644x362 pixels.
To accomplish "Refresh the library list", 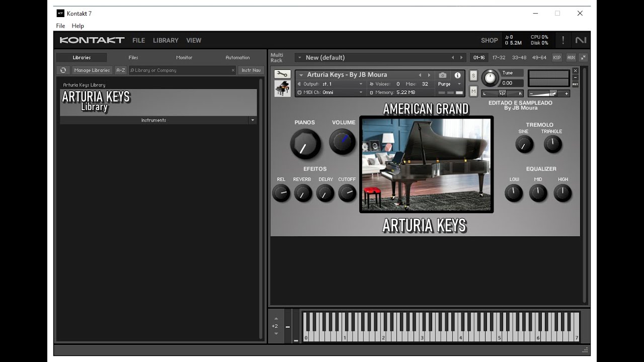I will 63,70.
